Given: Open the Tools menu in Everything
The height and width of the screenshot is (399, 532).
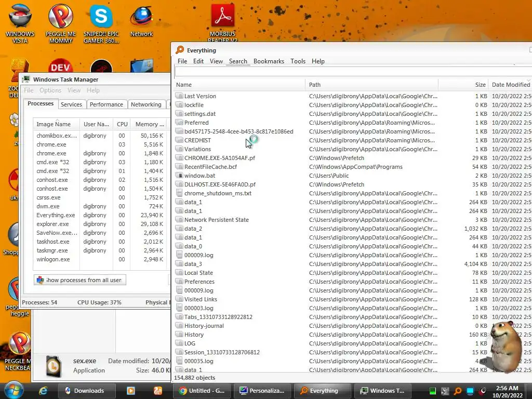Looking at the screenshot, I should 298,61.
